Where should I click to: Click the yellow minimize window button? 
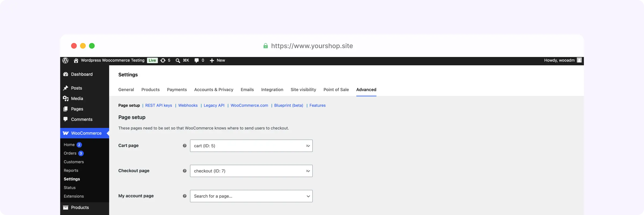pyautogui.click(x=83, y=46)
